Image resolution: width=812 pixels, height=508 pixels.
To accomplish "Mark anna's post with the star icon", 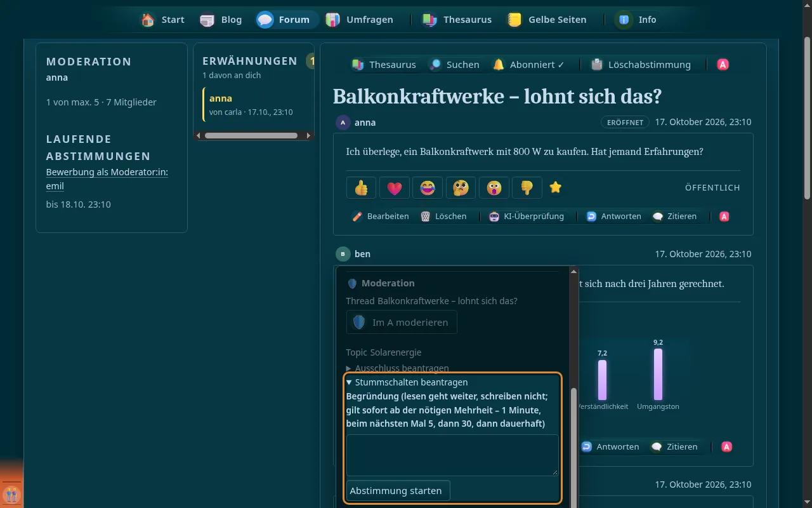I will (x=556, y=188).
